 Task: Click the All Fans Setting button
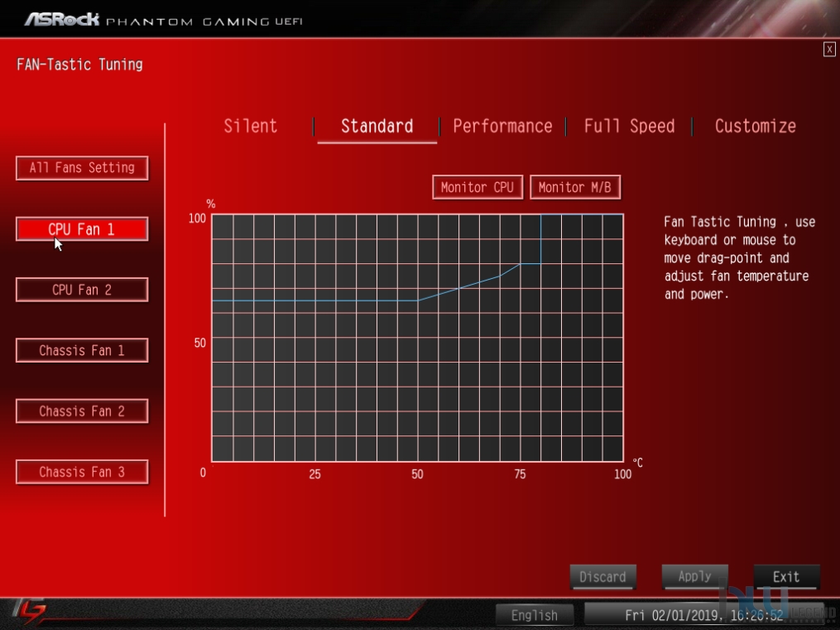(x=82, y=168)
